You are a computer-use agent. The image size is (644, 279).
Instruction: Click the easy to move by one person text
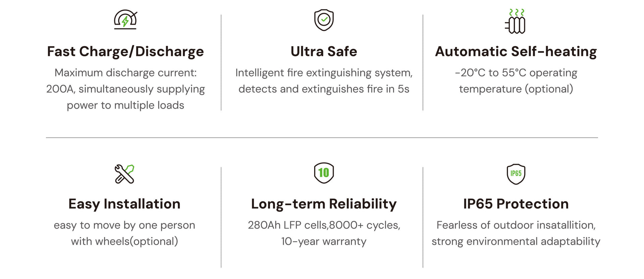coord(124,225)
